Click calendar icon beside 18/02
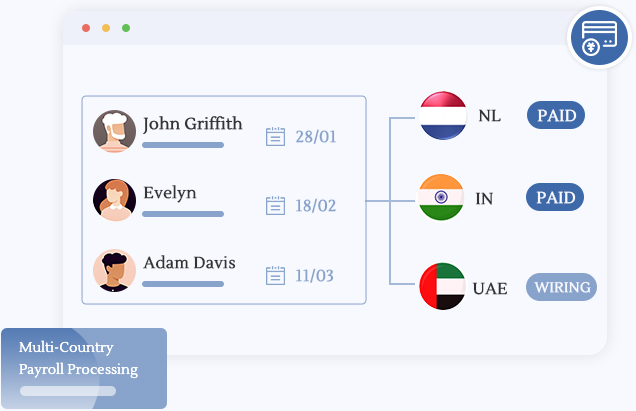The image size is (636, 411). click(276, 206)
